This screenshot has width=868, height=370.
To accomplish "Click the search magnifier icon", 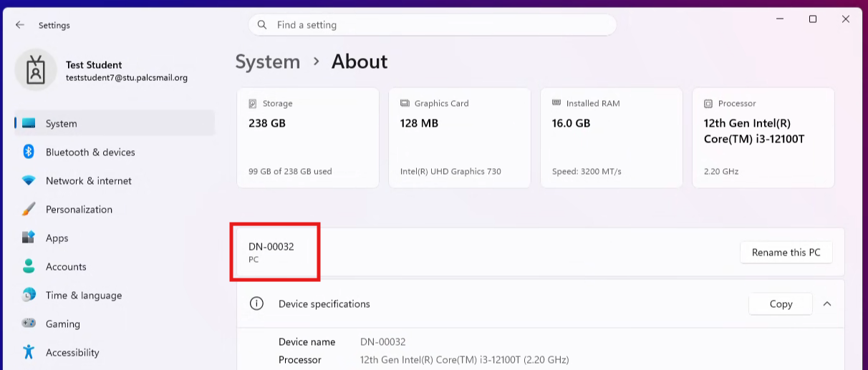I will (263, 25).
